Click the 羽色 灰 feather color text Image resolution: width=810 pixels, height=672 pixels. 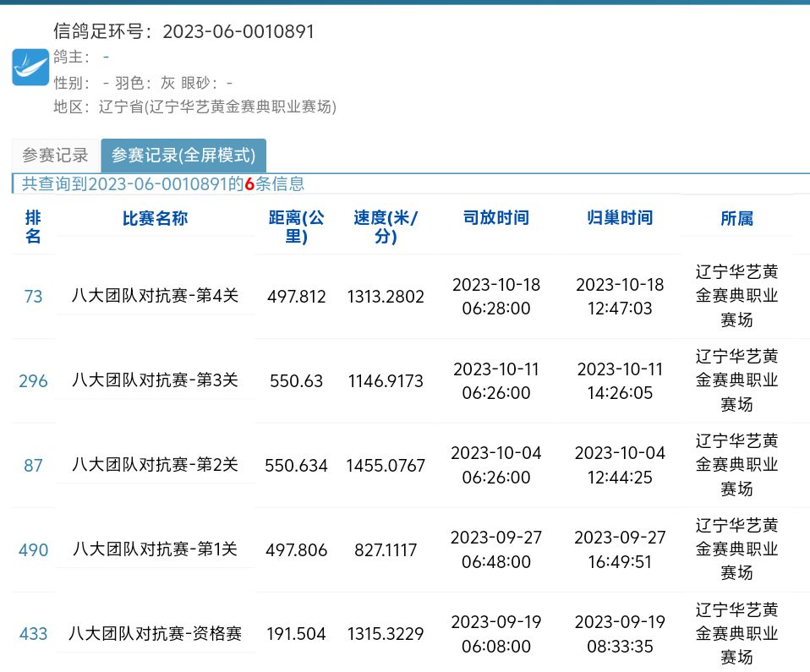[x=145, y=83]
